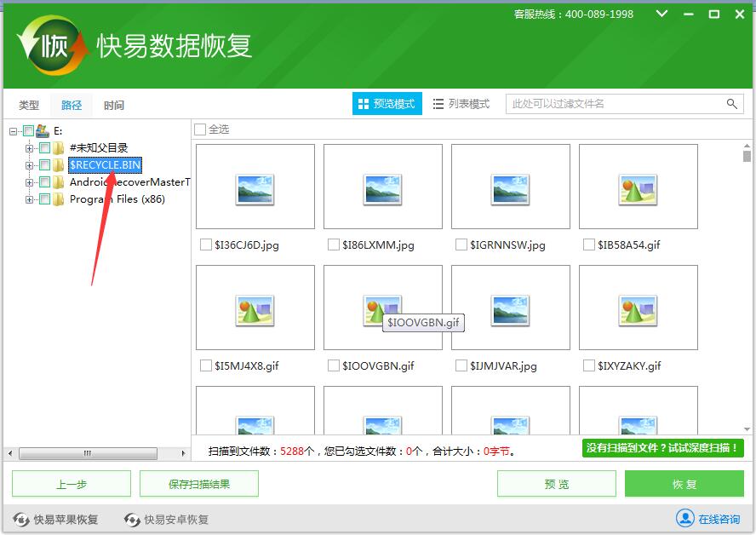
Task: Click tree scrollbar left arrow
Action: pyautogui.click(x=10, y=453)
